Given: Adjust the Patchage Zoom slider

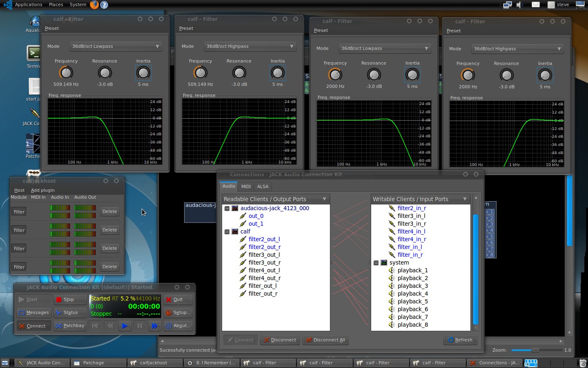Looking at the screenshot, I should [535, 350].
